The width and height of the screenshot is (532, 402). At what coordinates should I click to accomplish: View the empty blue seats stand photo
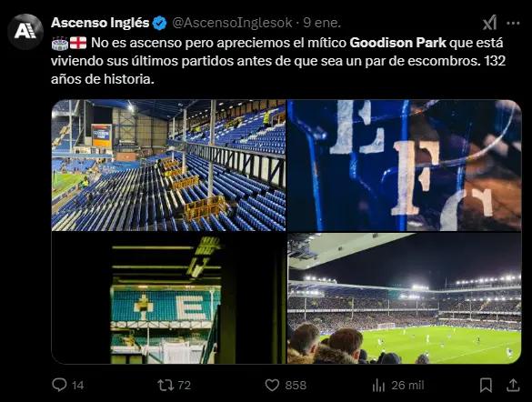pyautogui.click(x=168, y=166)
